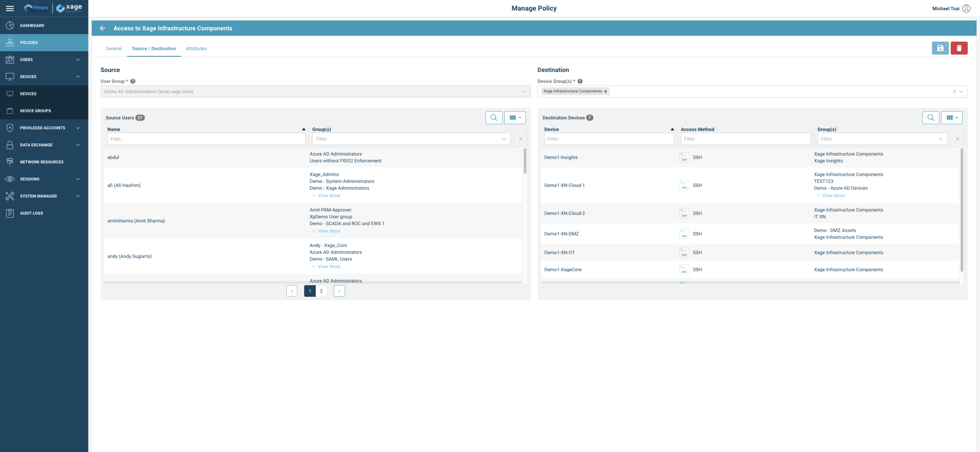This screenshot has width=980, height=452.
Task: Expand the Data Exchange chevron
Action: tap(78, 145)
